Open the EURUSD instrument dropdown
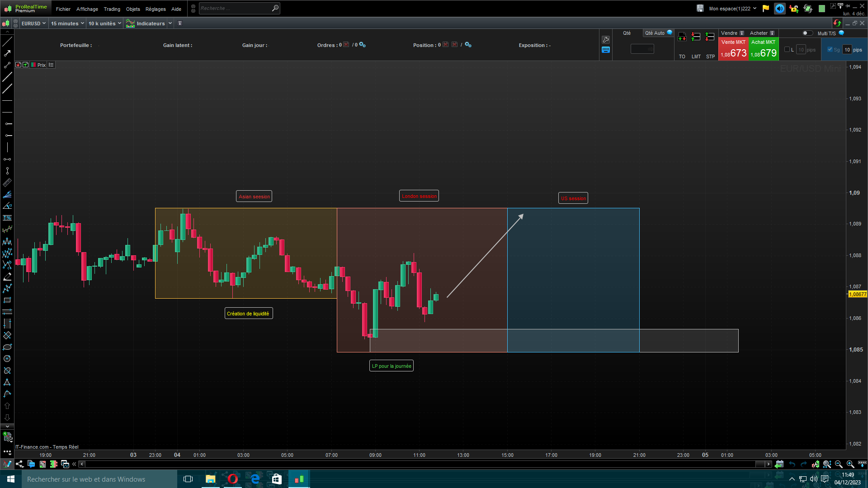 [33, 23]
